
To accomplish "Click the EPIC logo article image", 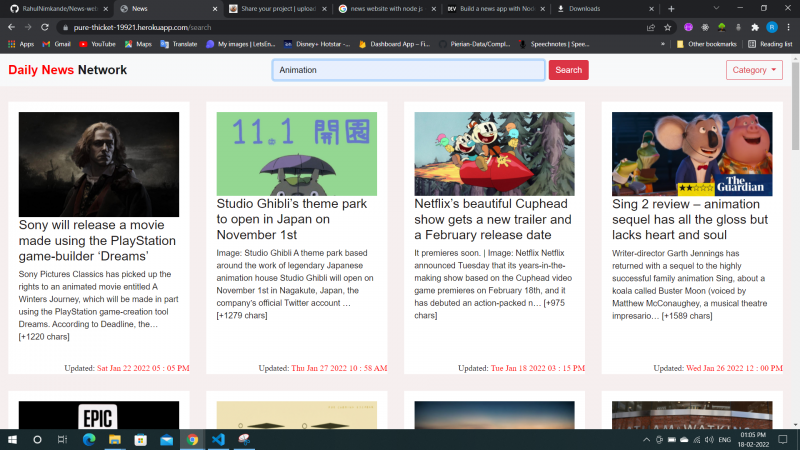I will (x=99, y=415).
